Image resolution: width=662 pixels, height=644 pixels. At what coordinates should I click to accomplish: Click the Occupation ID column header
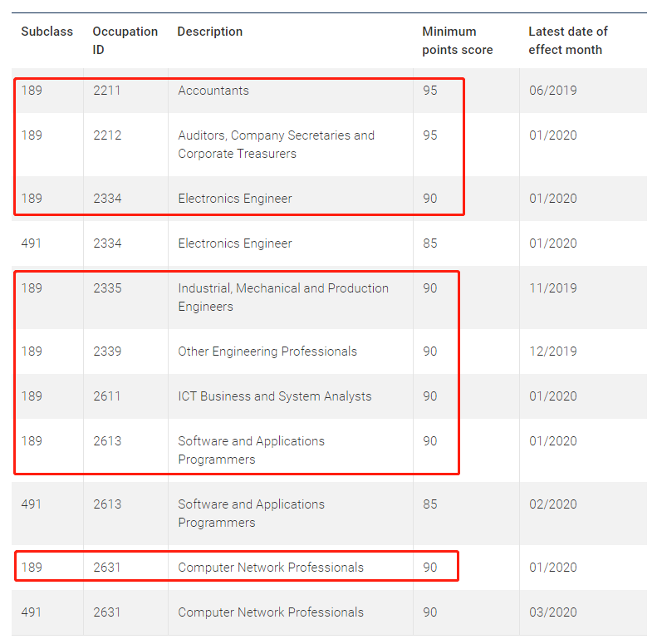125,41
